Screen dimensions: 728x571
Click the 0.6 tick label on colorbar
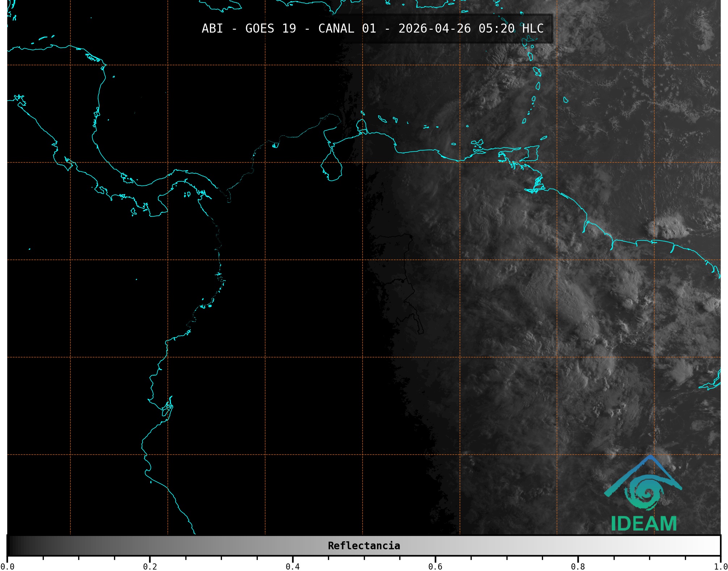click(x=435, y=567)
